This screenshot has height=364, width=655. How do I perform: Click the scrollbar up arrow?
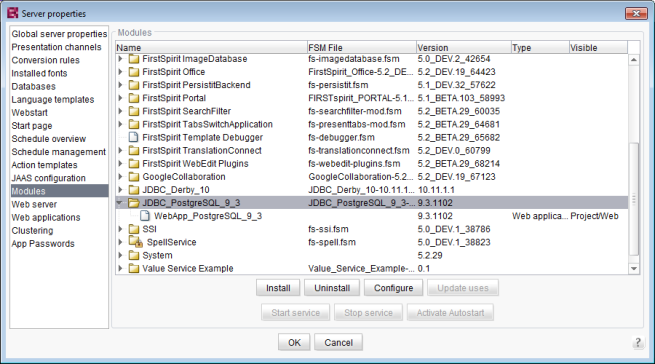(x=634, y=60)
